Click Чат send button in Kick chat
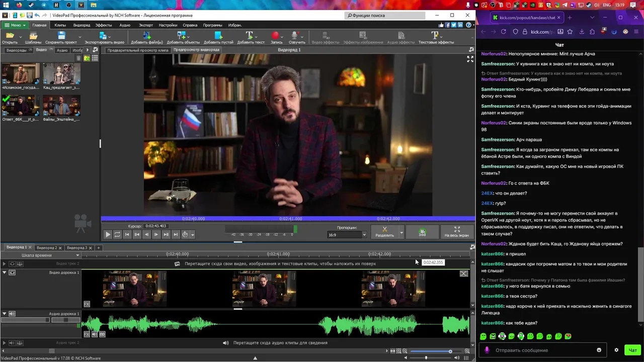 tap(632, 350)
